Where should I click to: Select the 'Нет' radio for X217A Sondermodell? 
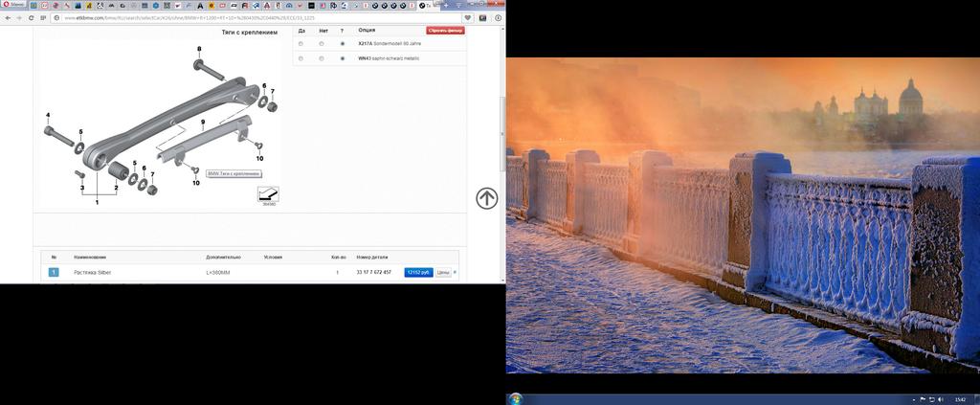[x=322, y=44]
